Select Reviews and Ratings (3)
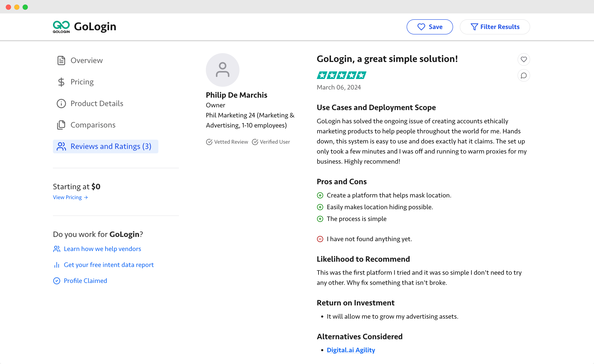Screen dimensions: 594x364 (106, 146)
